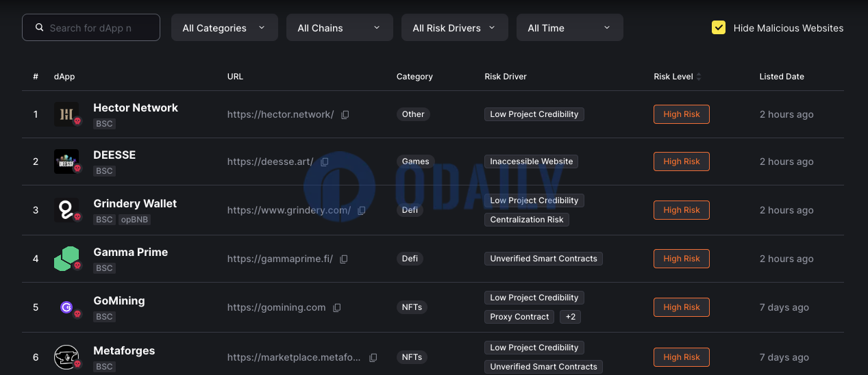
Task: Open the All Categories dropdown
Action: click(x=225, y=27)
